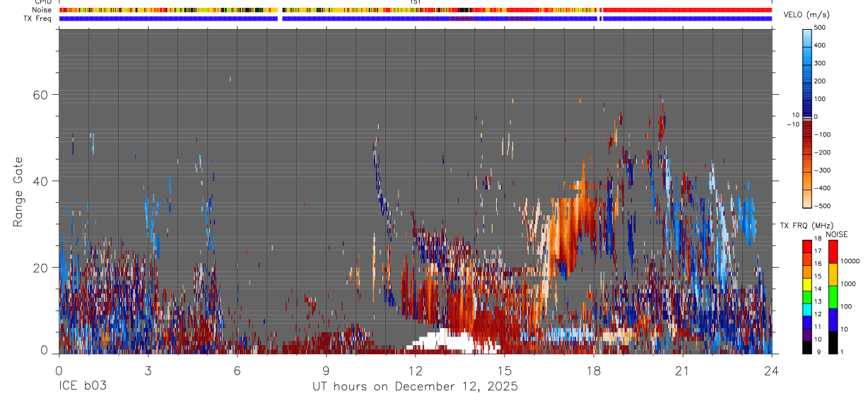Click the 21 UT hour tick label
Screen dimensions: 868x401
[x=683, y=371]
